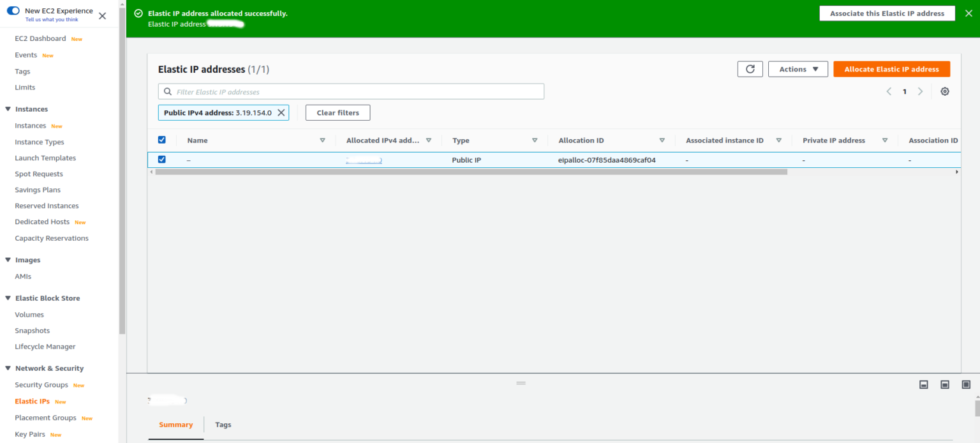Screen dimensions: 980x443
Task: Click the Allocate Elastic IP address button
Action: (x=891, y=68)
